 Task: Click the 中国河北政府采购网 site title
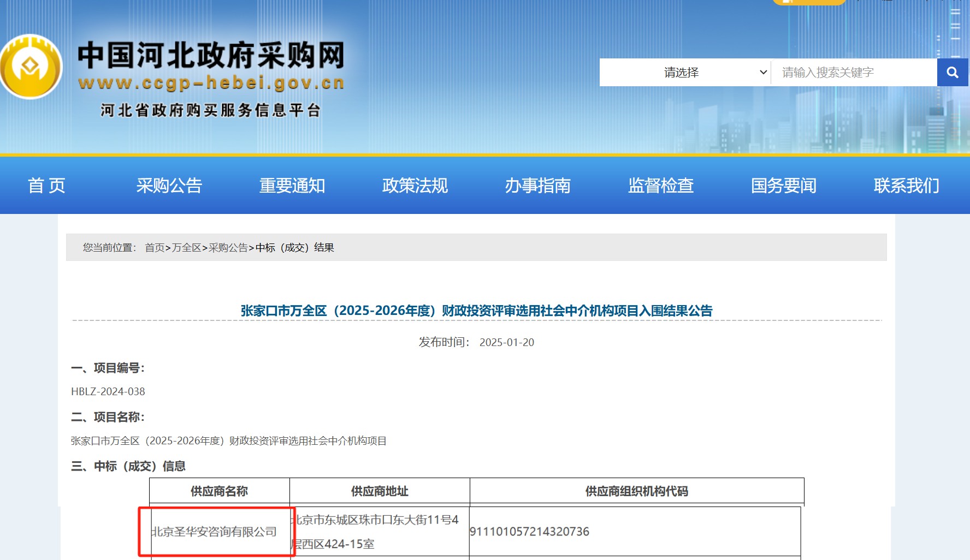pos(211,56)
